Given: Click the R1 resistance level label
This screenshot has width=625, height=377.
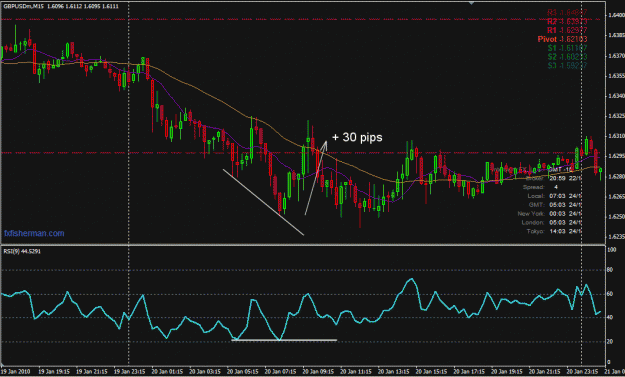Looking at the screenshot, I should point(552,30).
